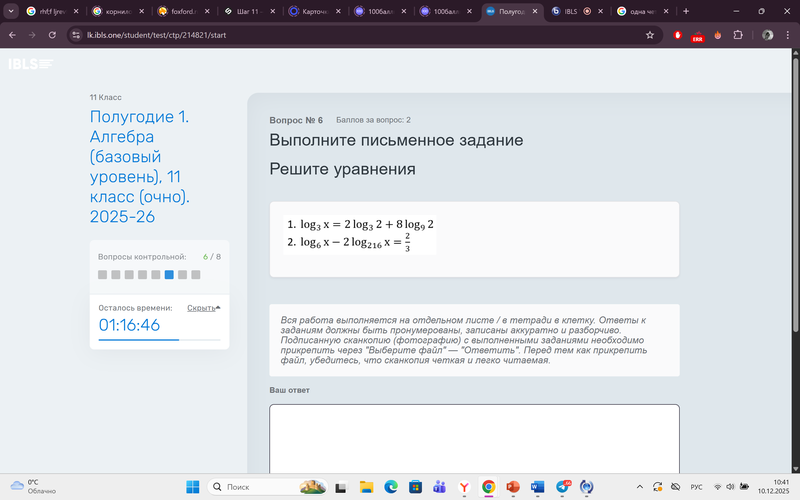Viewport: 800px width, 500px height.
Task: Jump to the eighth question square
Action: click(196, 274)
